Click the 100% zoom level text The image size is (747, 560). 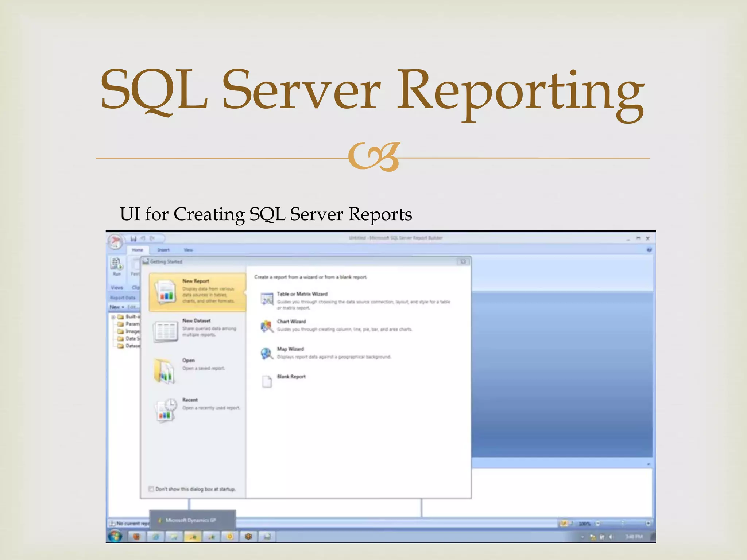pos(584,524)
